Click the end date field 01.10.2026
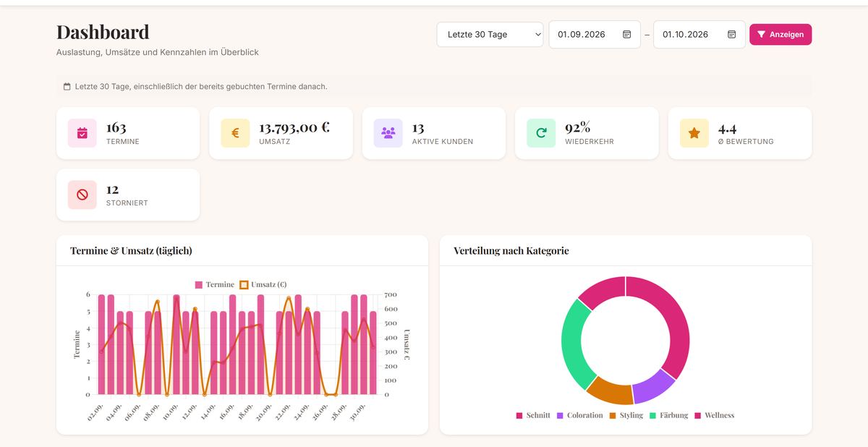The width and height of the screenshot is (868, 447). (699, 34)
